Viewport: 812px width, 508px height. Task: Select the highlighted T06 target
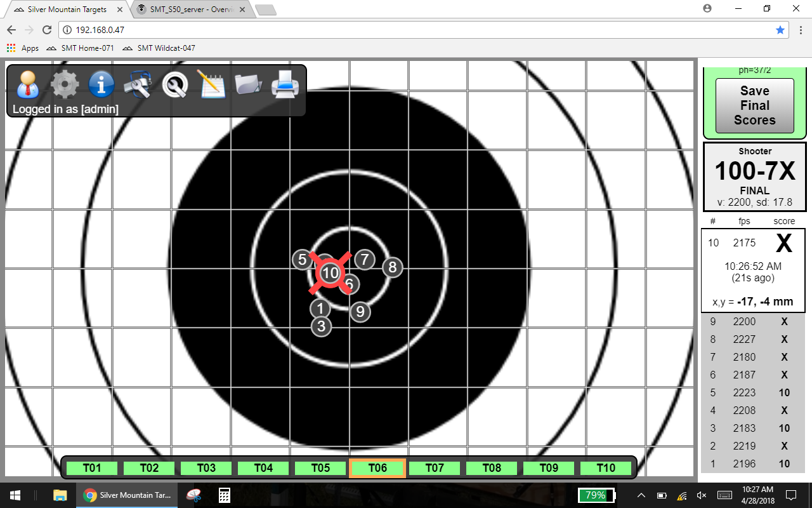(x=377, y=468)
